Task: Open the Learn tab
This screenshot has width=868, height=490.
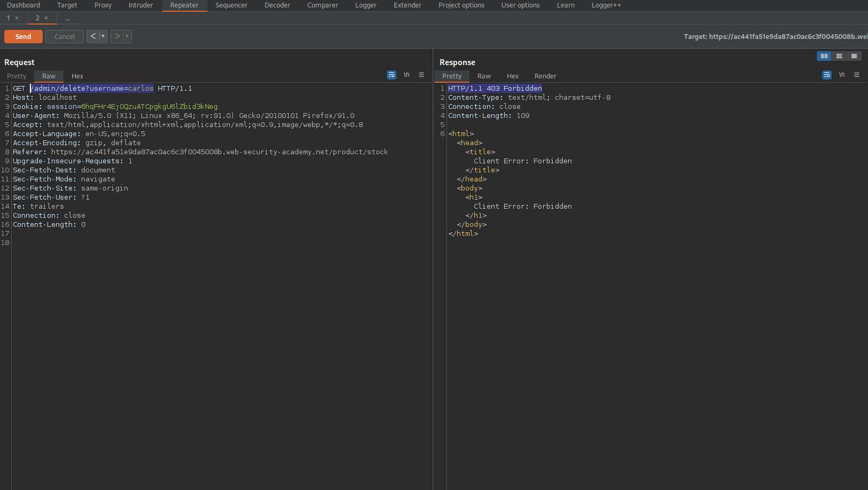Action: [x=566, y=5]
